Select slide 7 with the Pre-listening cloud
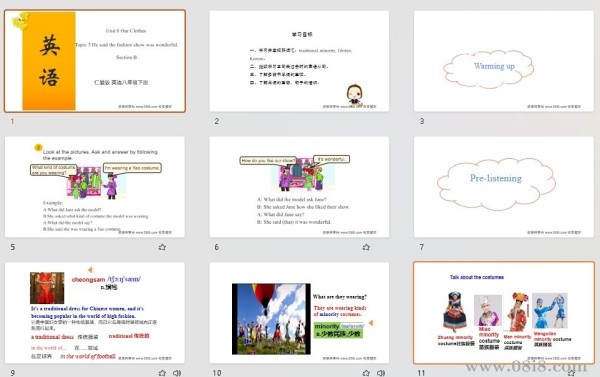The height and width of the screenshot is (377, 600). (504, 187)
